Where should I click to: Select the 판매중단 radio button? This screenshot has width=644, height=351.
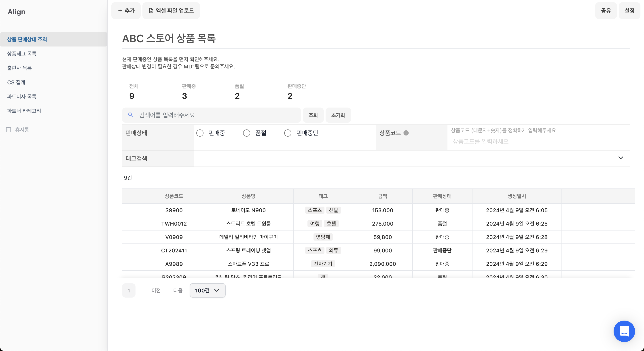coord(288,133)
